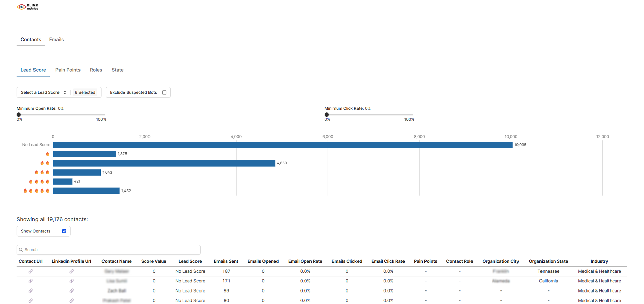This screenshot has width=644, height=304.
Task: Click the BLINK metrics logo
Action: coord(28,7)
